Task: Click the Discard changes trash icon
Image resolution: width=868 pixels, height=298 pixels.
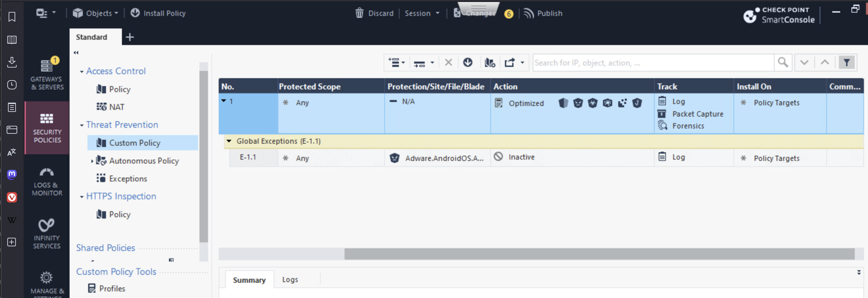Action: click(359, 13)
